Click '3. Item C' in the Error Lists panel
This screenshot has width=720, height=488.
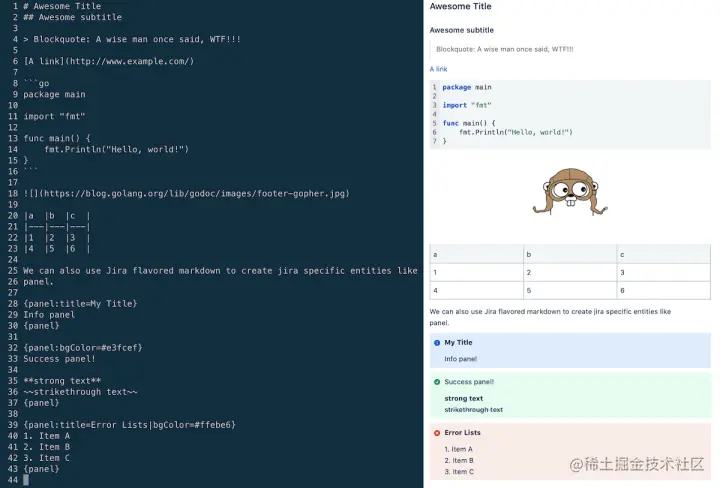coord(459,472)
